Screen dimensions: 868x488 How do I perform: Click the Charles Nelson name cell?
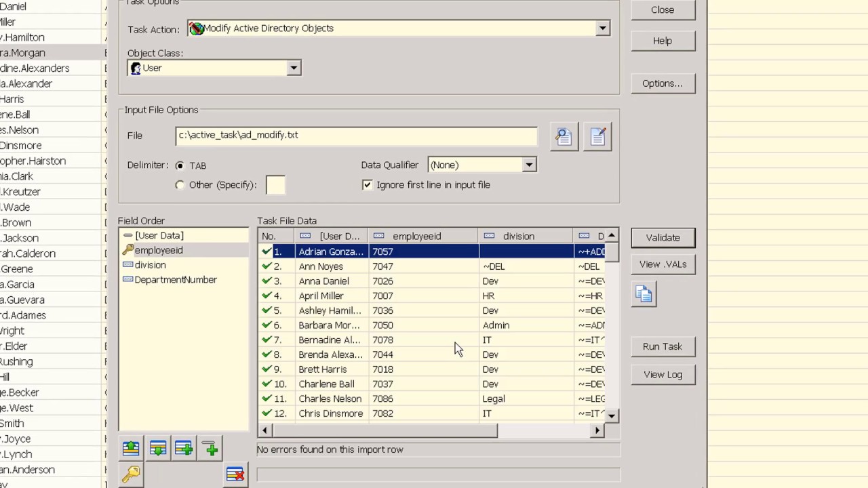330,399
